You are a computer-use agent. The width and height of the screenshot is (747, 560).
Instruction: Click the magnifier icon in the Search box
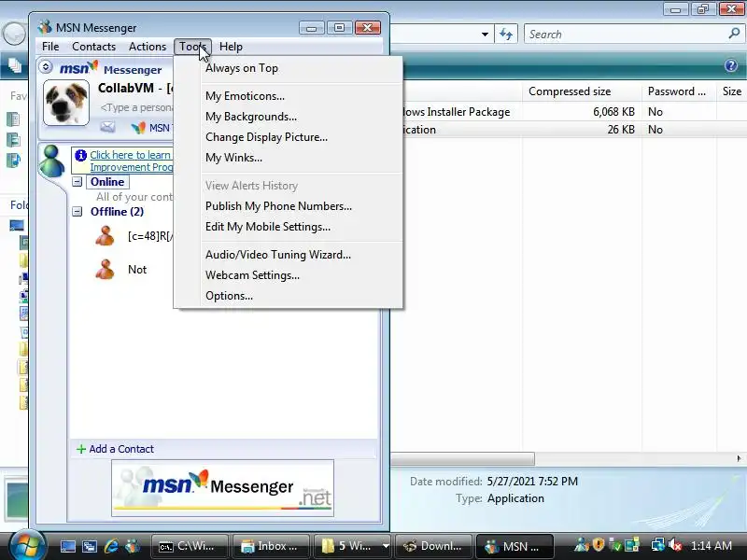734,34
